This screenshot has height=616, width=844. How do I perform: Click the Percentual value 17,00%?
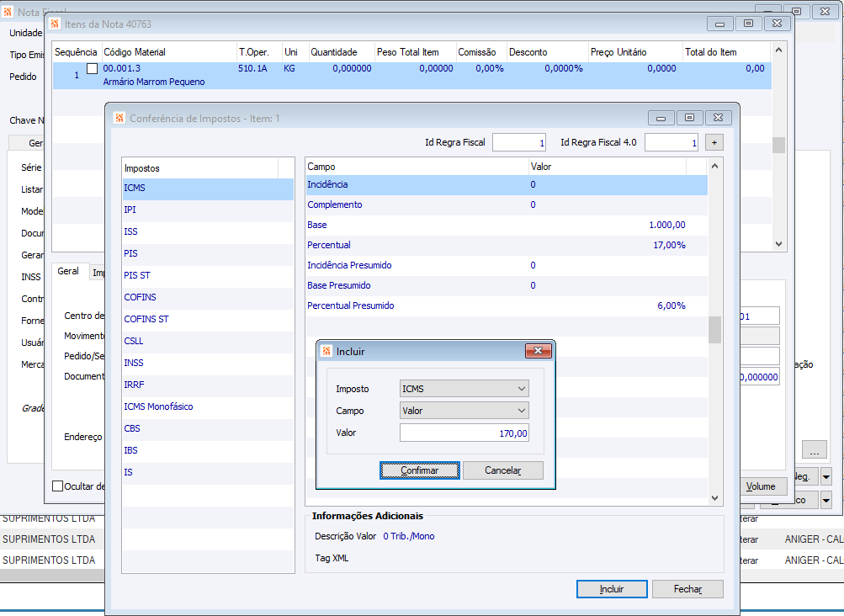[x=669, y=245]
